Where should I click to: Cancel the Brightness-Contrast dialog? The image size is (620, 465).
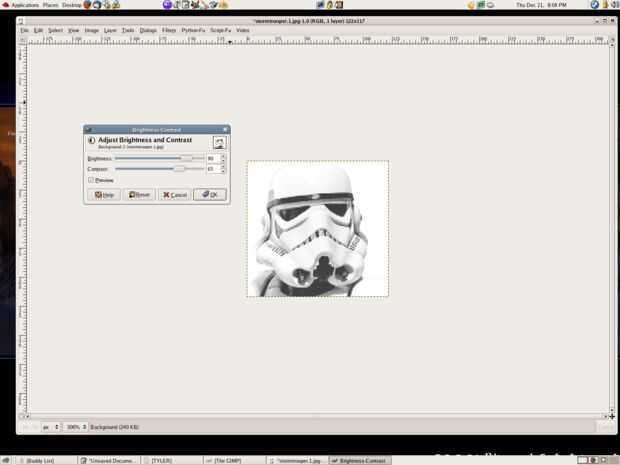pyautogui.click(x=174, y=195)
